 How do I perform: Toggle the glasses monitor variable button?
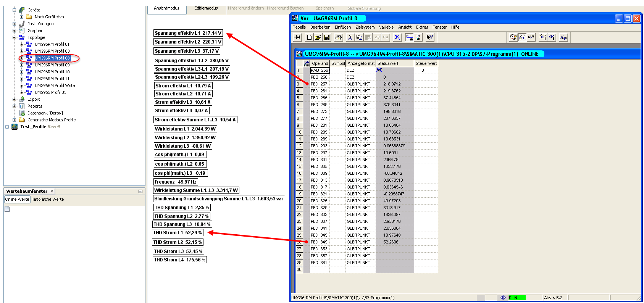[x=522, y=37]
